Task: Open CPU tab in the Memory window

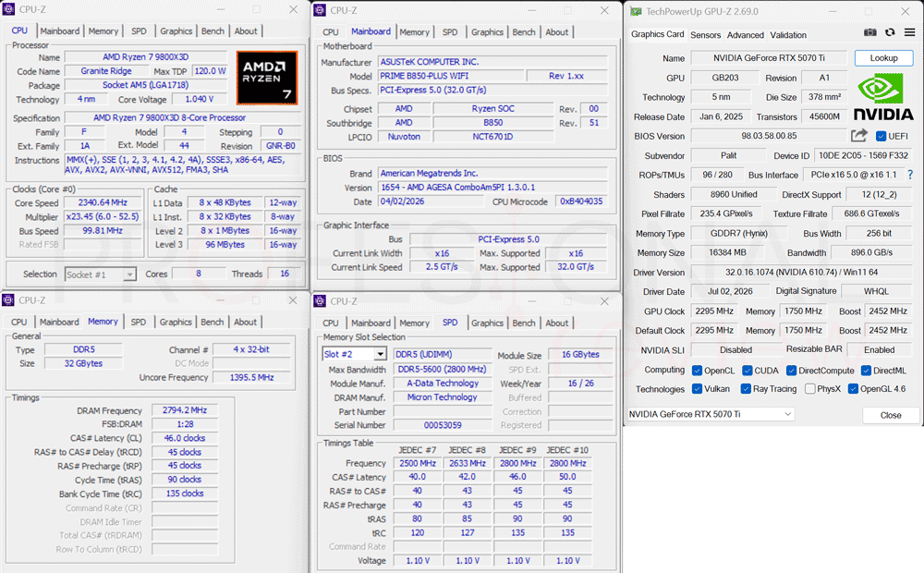Action: (18, 322)
